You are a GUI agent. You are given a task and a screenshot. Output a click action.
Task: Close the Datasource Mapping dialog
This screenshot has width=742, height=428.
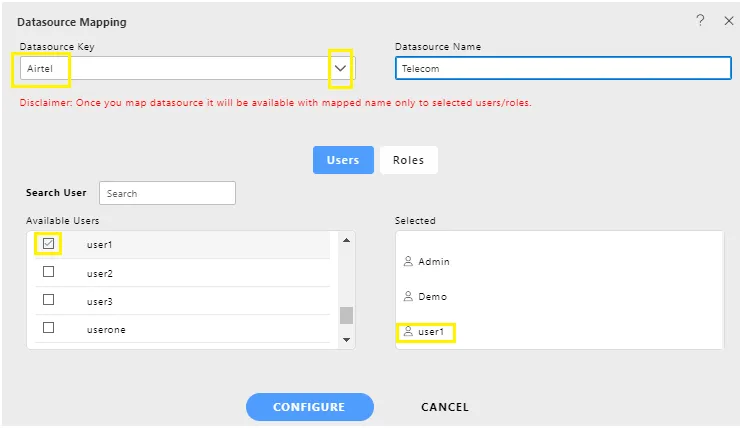[x=729, y=20]
